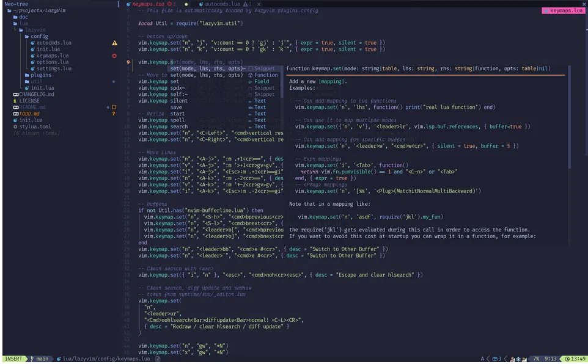Click the Lua icon on the autocmds.lua tab
The image size is (588, 364).
point(201,4)
